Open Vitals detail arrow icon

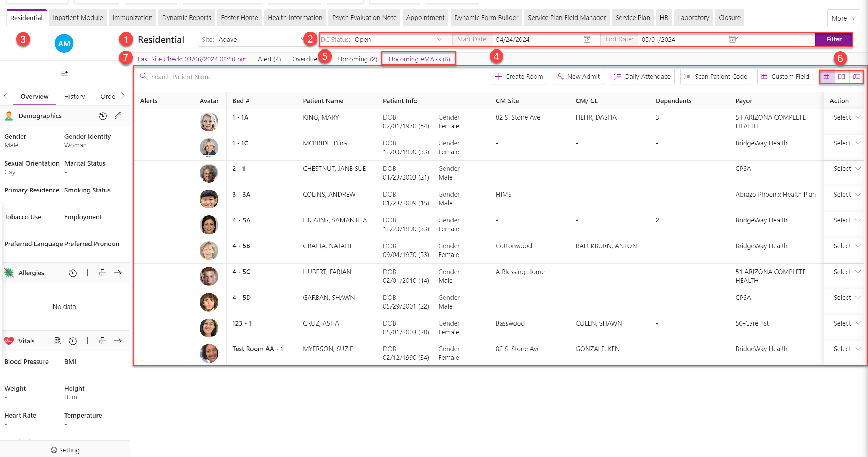(x=118, y=341)
